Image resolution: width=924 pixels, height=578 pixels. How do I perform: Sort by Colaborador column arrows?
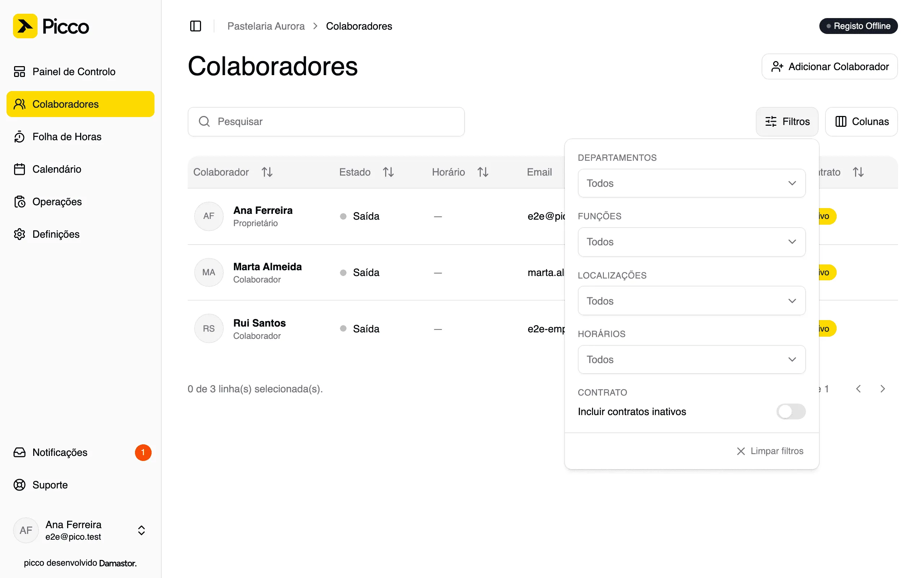pos(267,172)
